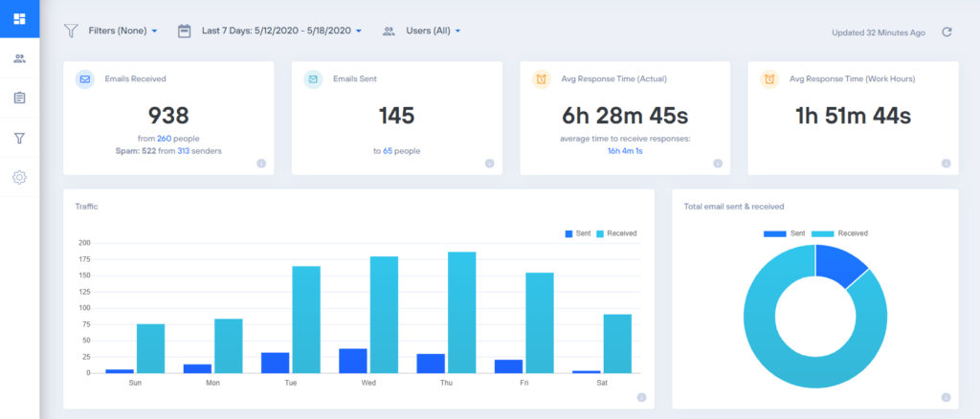This screenshot has height=419, width=980.
Task: Click the 16h 4m 1s response time link
Action: [624, 150]
